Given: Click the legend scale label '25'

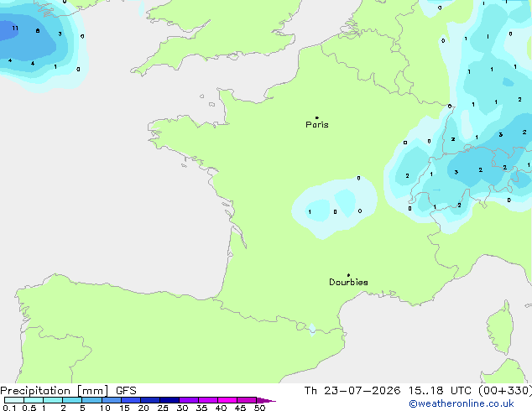Looking at the screenshot, I should [x=163, y=408].
